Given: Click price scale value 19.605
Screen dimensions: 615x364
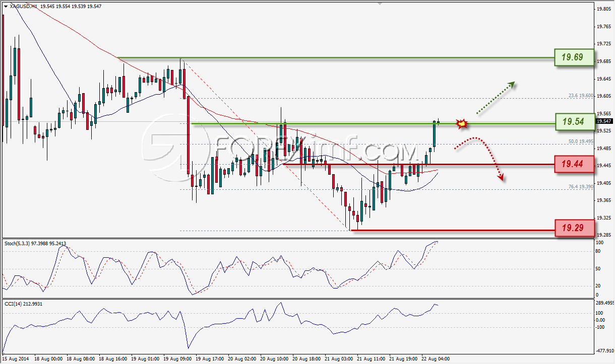Looking at the screenshot, I should tap(603, 96).
